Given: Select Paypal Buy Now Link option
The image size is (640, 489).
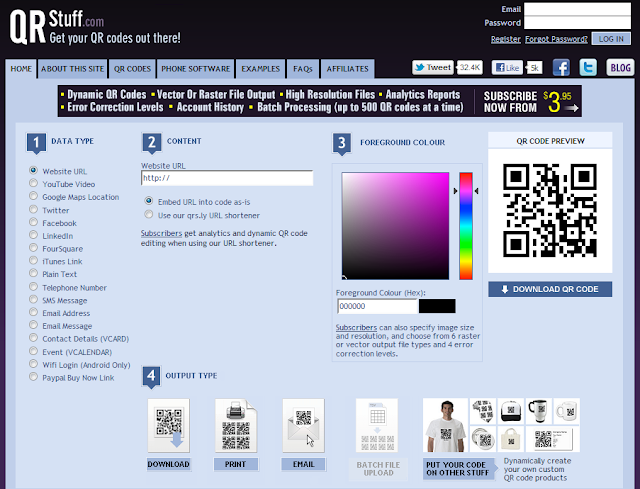Looking at the screenshot, I should pos(33,377).
